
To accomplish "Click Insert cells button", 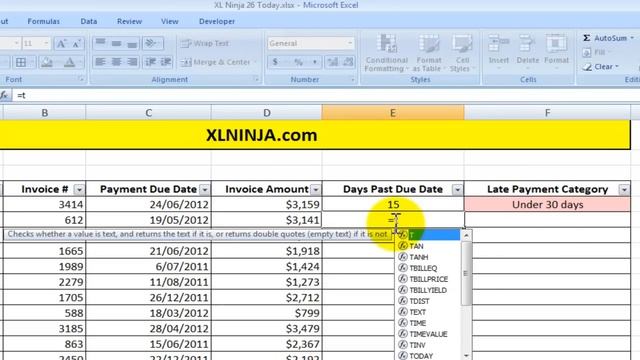I will 498,52.
